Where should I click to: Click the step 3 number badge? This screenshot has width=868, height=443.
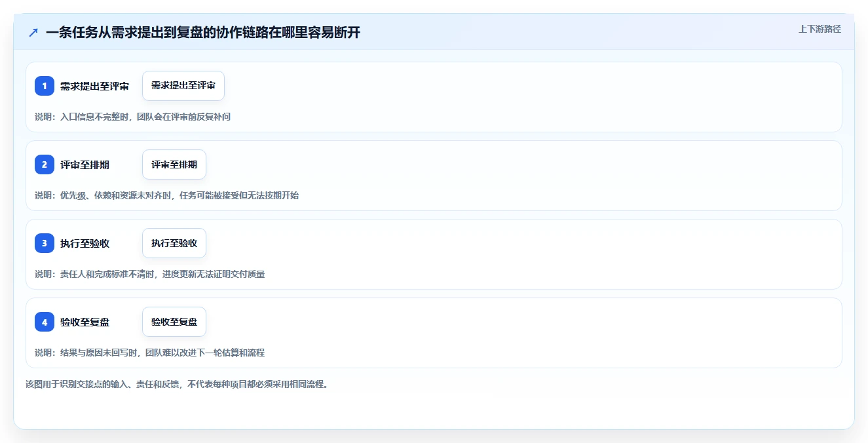[x=45, y=243]
